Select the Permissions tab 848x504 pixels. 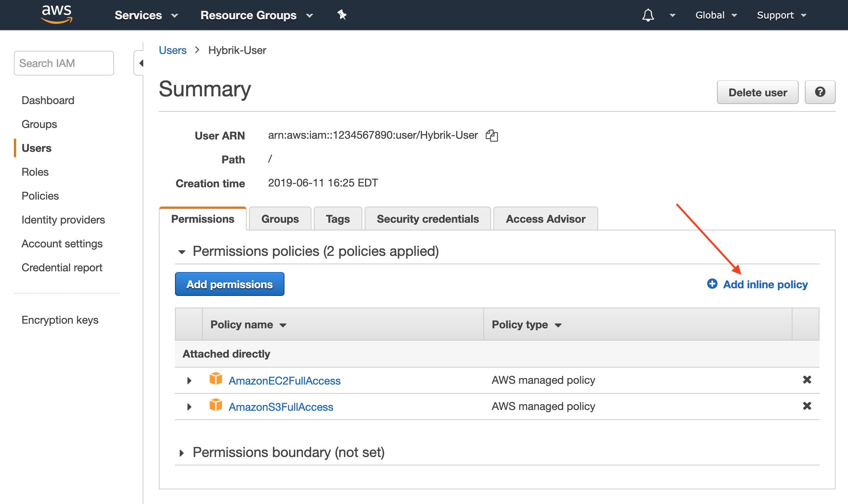[x=202, y=219]
